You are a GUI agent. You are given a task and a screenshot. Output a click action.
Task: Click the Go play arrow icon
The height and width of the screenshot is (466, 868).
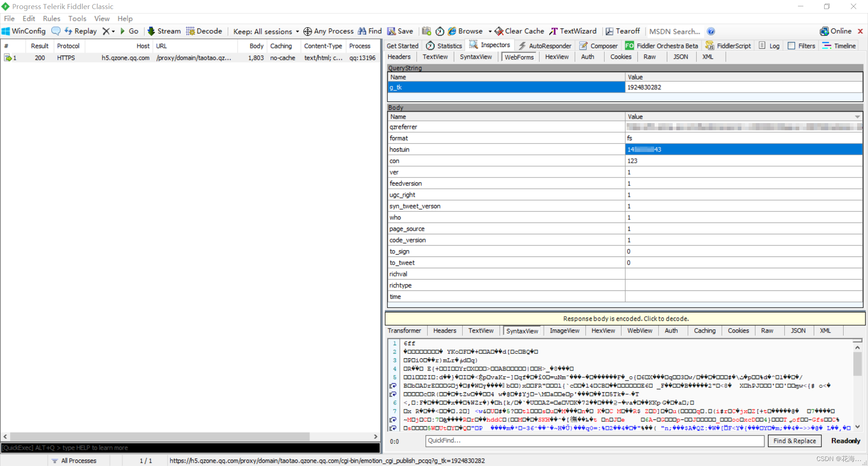(123, 31)
